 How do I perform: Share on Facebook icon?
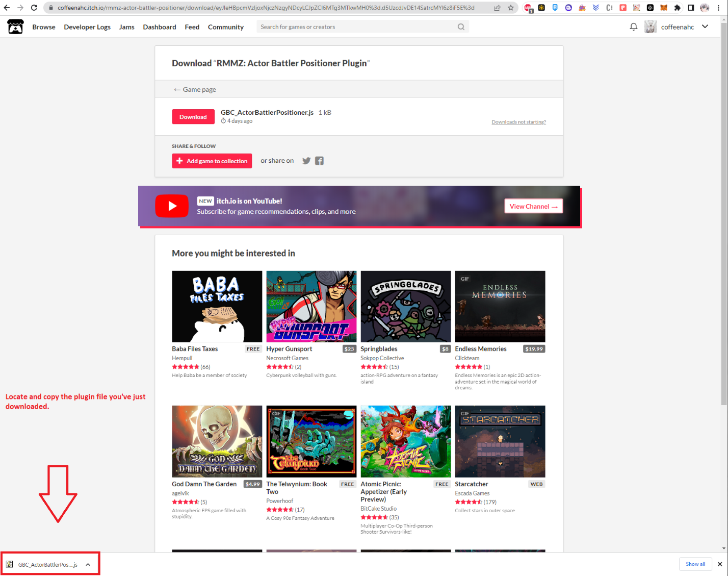pos(319,161)
